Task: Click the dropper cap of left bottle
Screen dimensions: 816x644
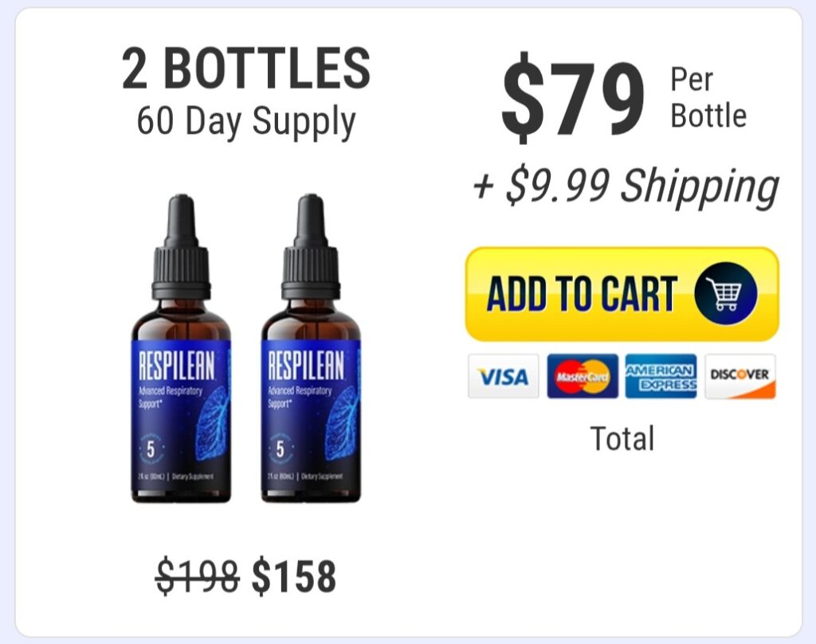Action: (x=181, y=247)
